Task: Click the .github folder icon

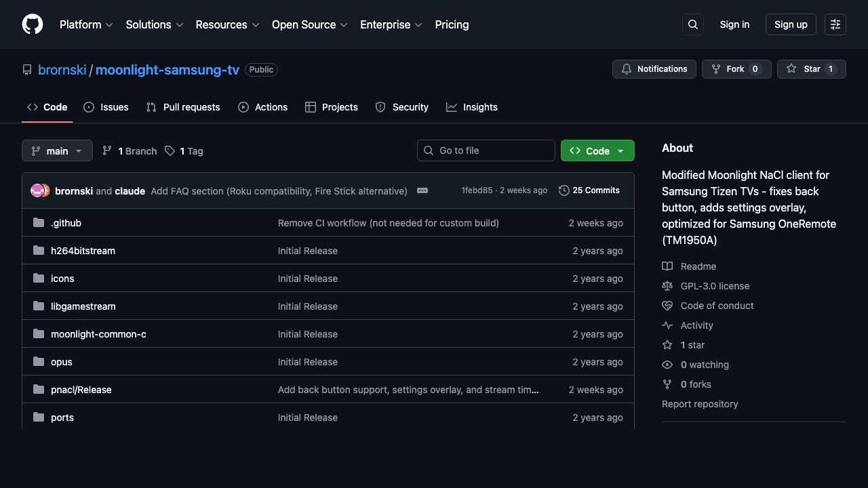Action: pos(39,222)
